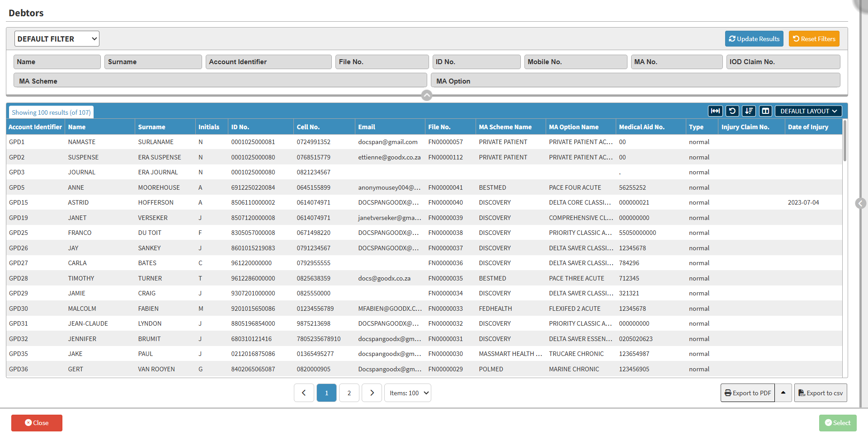
Task: Click the table's vertical scrollbar
Action: tap(844, 141)
